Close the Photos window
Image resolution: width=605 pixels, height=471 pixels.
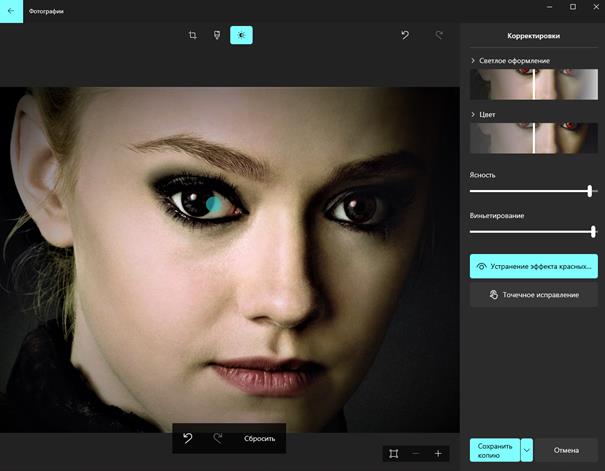(x=596, y=7)
